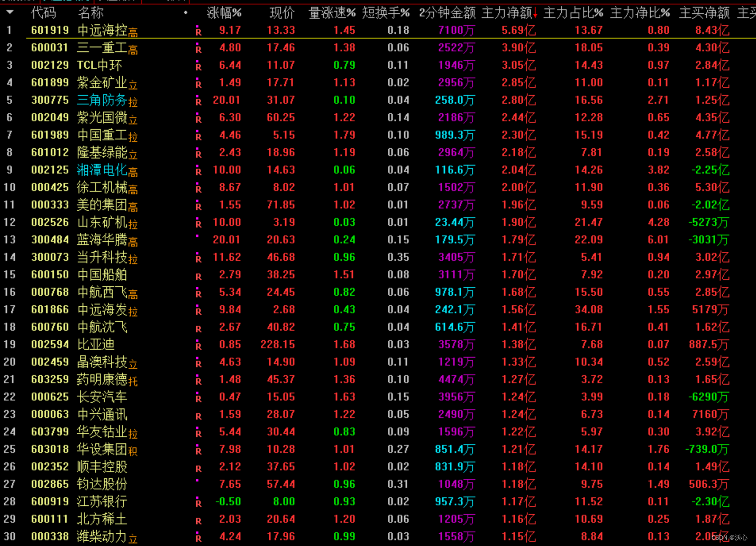Sort by 量涨速% column header

(332, 13)
